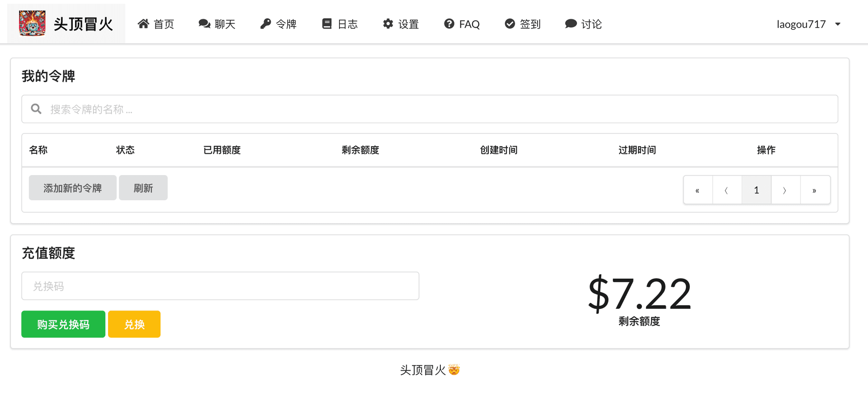Image resolution: width=868 pixels, height=420 pixels.
Task: Click the book icon beside 日志
Action: [x=327, y=24]
